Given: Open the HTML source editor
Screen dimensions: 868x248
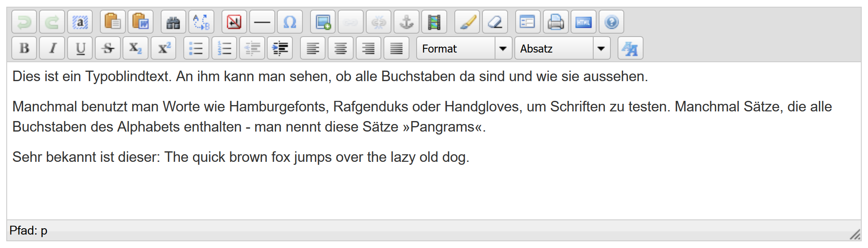Looking at the screenshot, I should [x=584, y=22].
